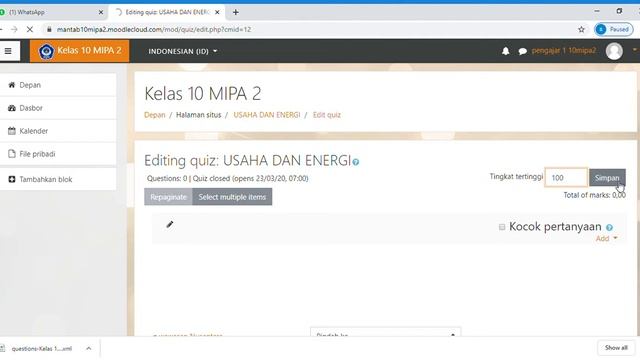The height and width of the screenshot is (360, 640).
Task: Click the Simpan button
Action: (x=607, y=178)
